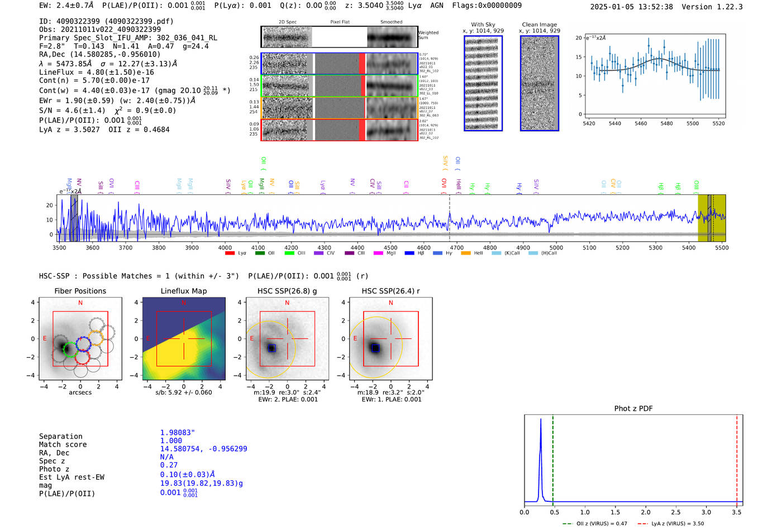Open the HSC SSP(26.8) g image
This screenshot has height=532, width=782.
[x=287, y=339]
